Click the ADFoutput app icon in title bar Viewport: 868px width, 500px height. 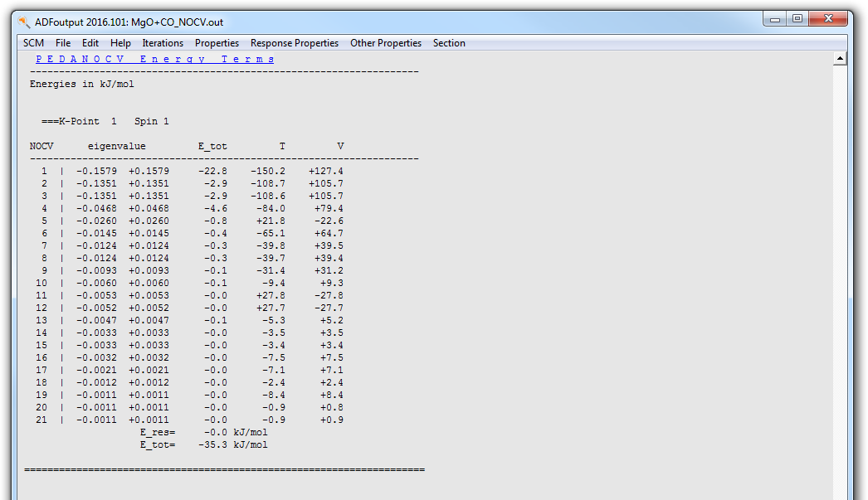pos(24,22)
